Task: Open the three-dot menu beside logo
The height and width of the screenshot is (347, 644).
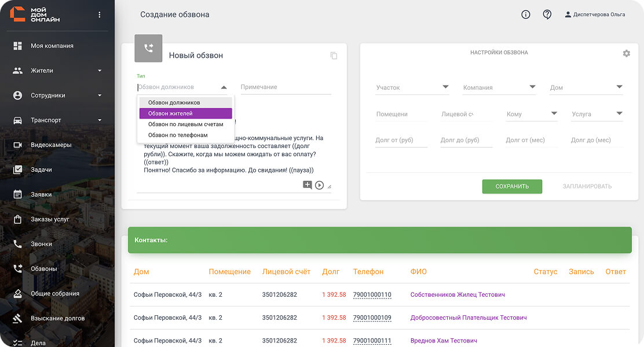Action: point(100,14)
